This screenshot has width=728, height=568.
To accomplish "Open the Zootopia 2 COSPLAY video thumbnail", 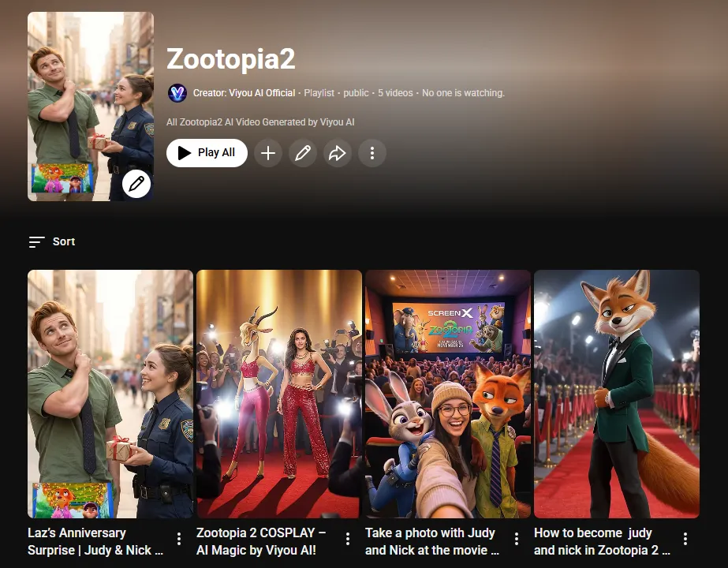I will click(279, 393).
